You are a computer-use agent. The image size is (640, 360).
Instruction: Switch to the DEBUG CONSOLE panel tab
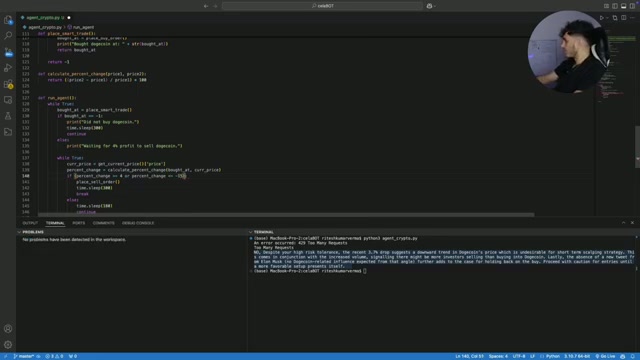[x=138, y=223]
